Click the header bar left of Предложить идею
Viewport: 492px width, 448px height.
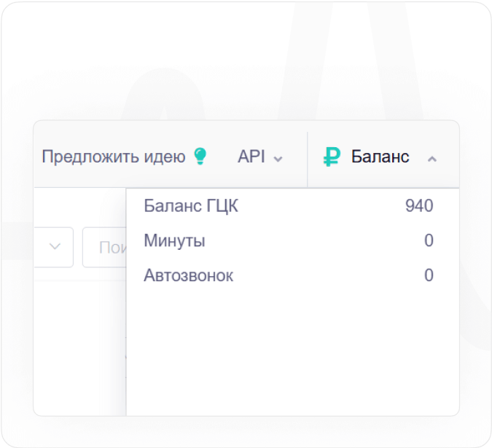(x=37, y=157)
